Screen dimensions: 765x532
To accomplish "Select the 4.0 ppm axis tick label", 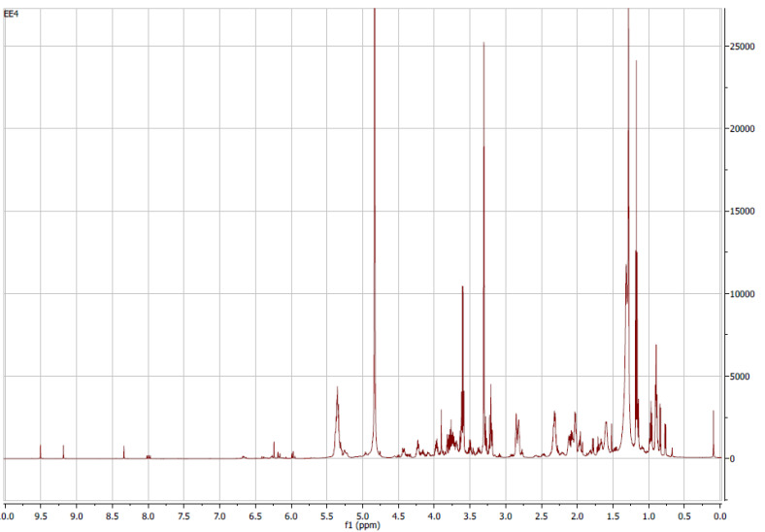I will (x=434, y=516).
